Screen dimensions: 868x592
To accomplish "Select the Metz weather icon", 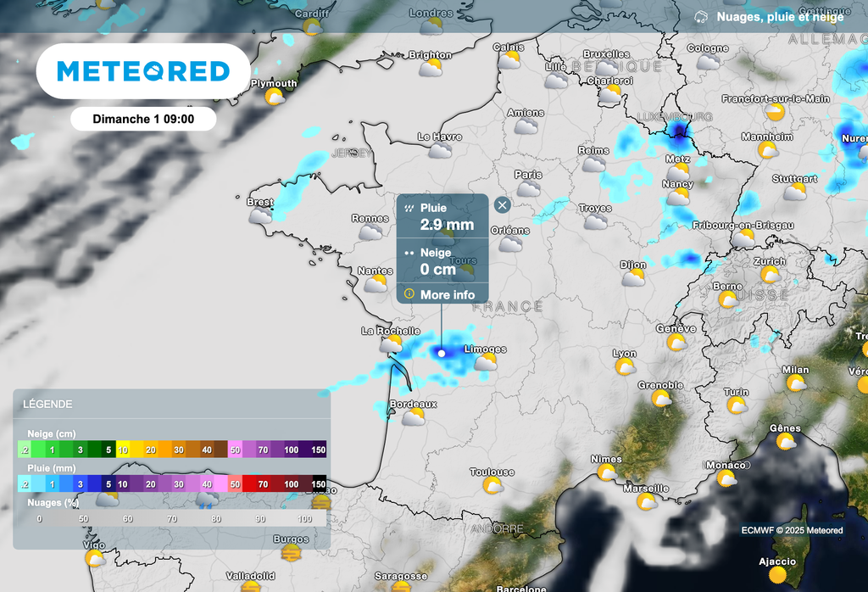I will (x=677, y=171).
